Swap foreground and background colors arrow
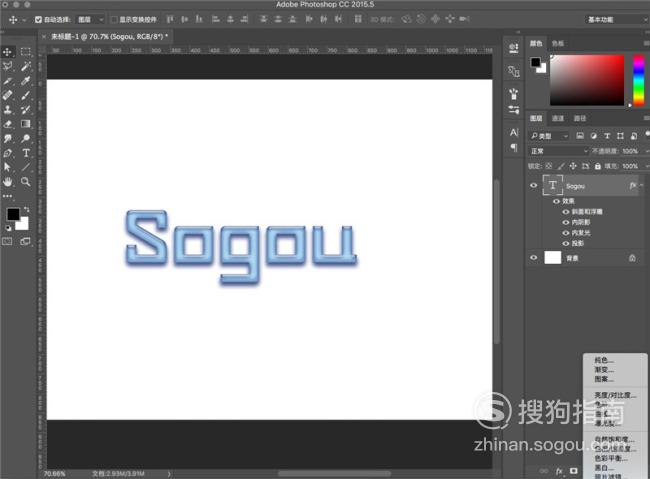The image size is (650, 479). (x=27, y=209)
